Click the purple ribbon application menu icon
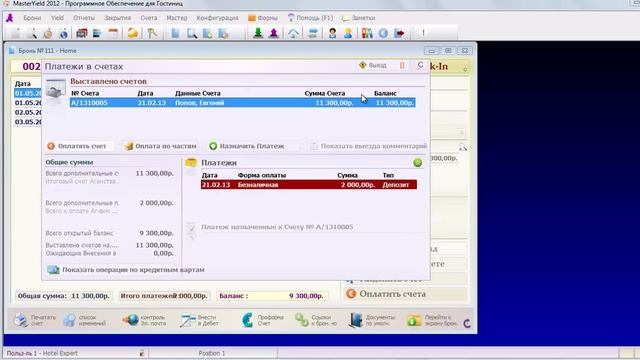Viewport: 640px width, 360px height. pos(9,18)
